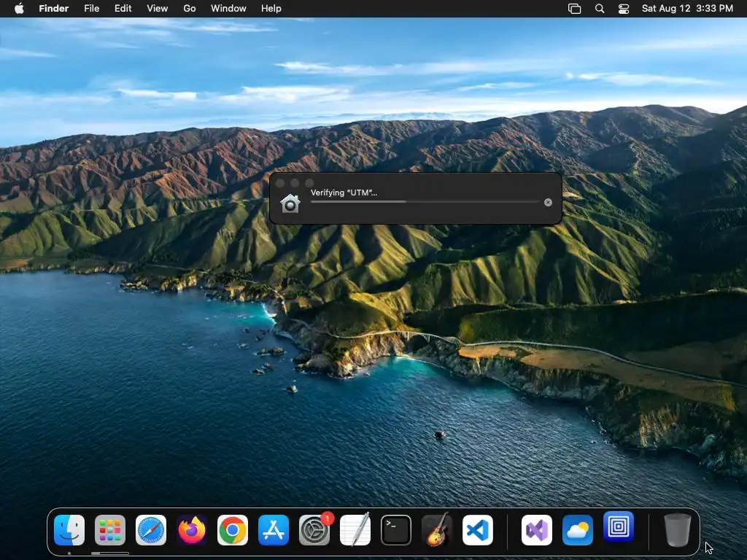Screen dimensions: 747x560
Task: Launch Firefox from the Dock
Action: click(192, 530)
